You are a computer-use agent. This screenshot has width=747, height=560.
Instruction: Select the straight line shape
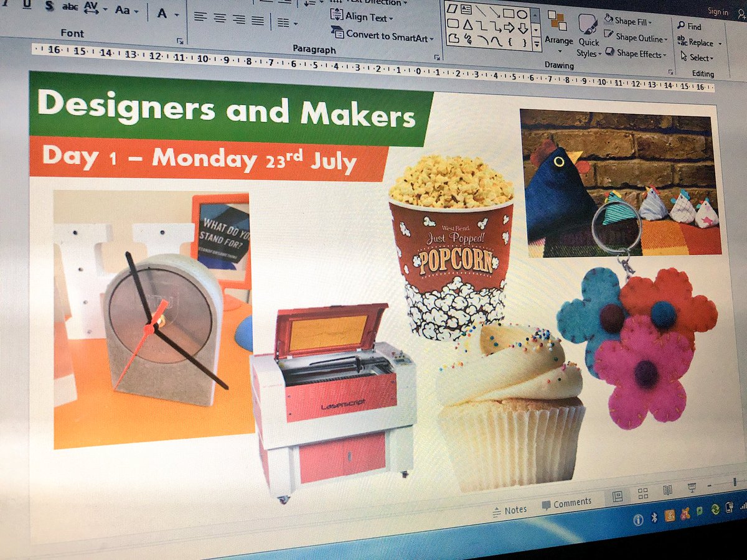click(x=480, y=10)
